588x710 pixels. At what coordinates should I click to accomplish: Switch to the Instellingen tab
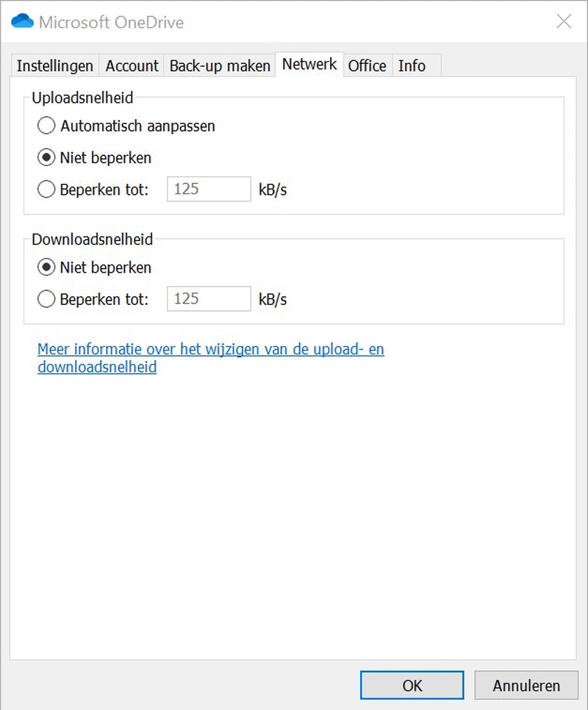click(x=54, y=65)
